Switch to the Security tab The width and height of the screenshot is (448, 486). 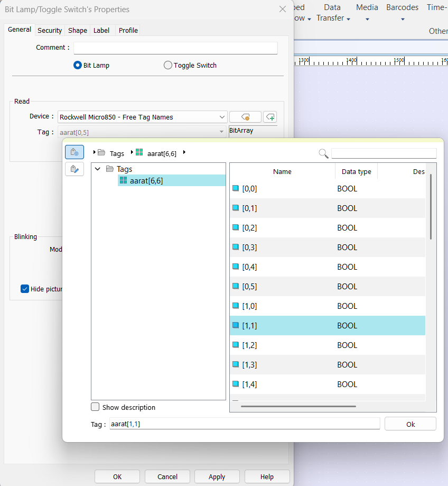pyautogui.click(x=50, y=31)
